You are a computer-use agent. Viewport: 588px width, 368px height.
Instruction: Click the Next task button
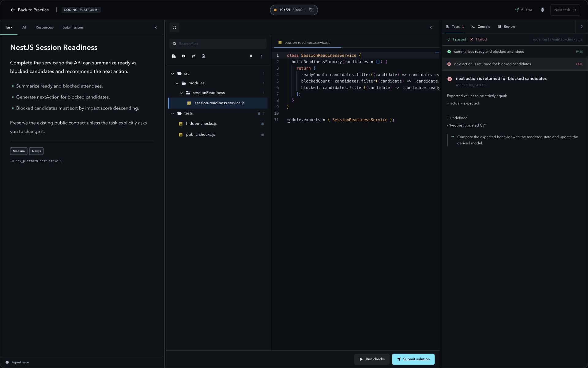pos(565,10)
